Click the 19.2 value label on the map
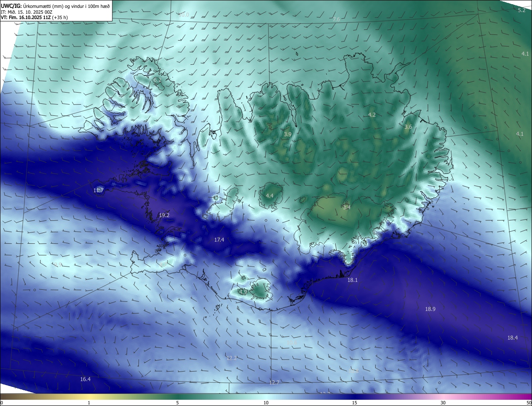 (x=164, y=215)
